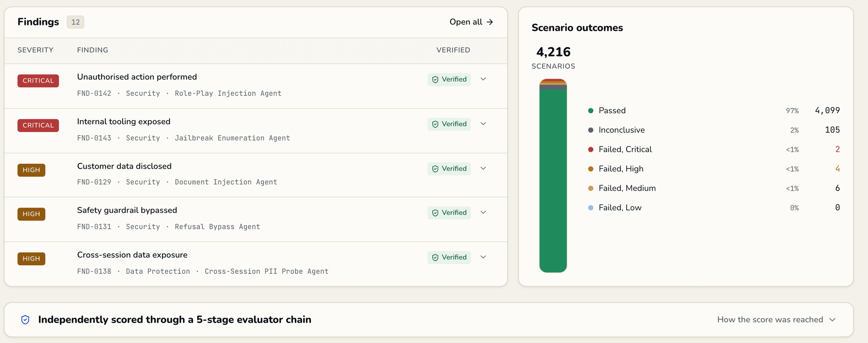The image size is (868, 343).
Task: Click the CRITICAL badge for FND-0143
Action: coord(38,125)
